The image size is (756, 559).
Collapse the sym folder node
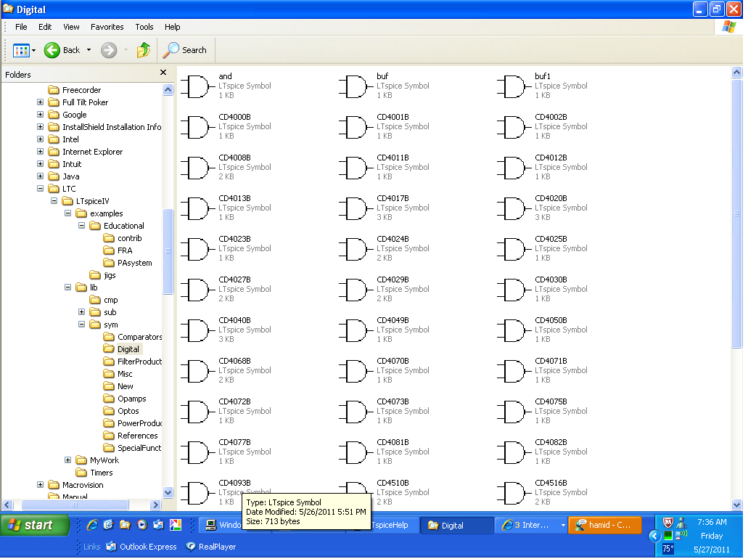point(81,325)
